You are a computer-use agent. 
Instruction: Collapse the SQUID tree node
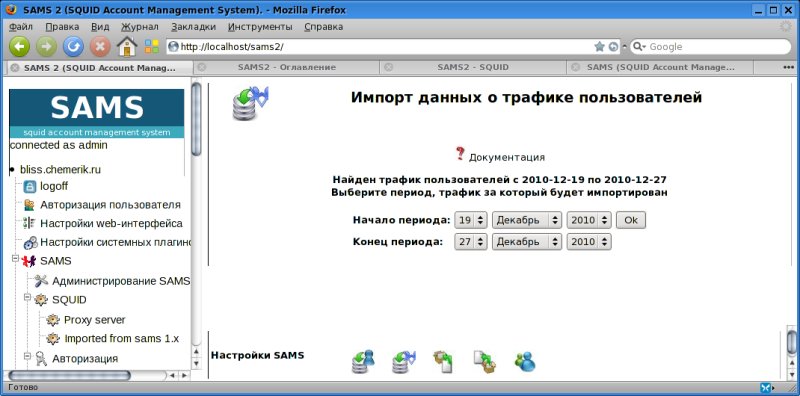point(28,298)
